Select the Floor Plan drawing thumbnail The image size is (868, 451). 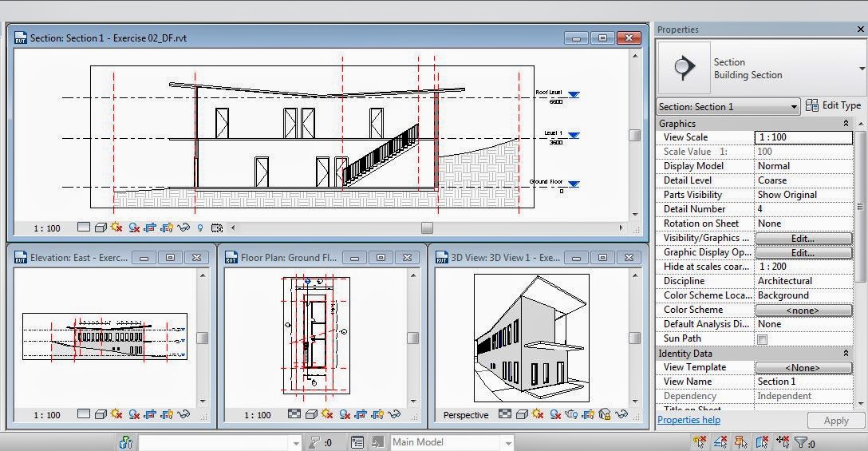point(316,336)
